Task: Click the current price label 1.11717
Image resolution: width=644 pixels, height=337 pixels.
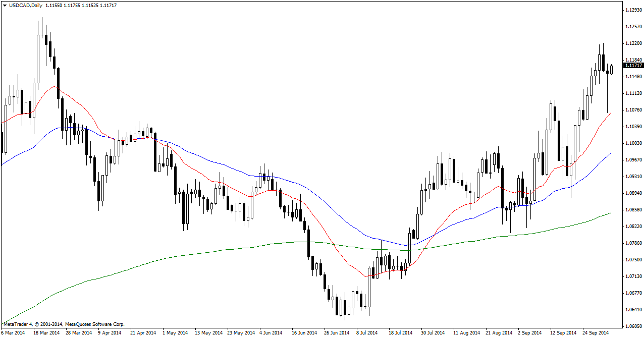Action: (633, 66)
